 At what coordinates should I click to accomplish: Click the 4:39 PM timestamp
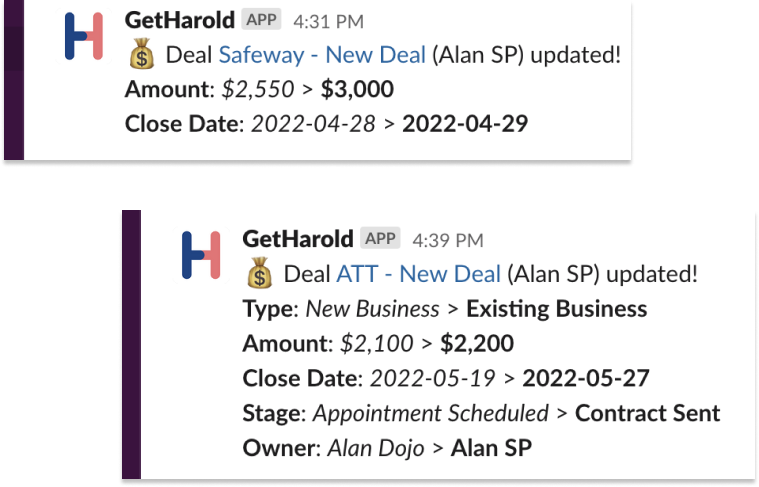446,240
